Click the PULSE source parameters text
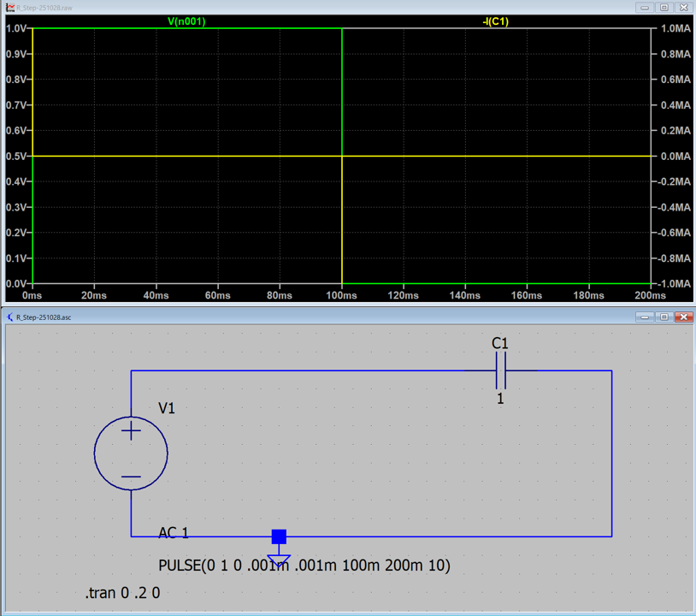The image size is (696, 616). 304,566
